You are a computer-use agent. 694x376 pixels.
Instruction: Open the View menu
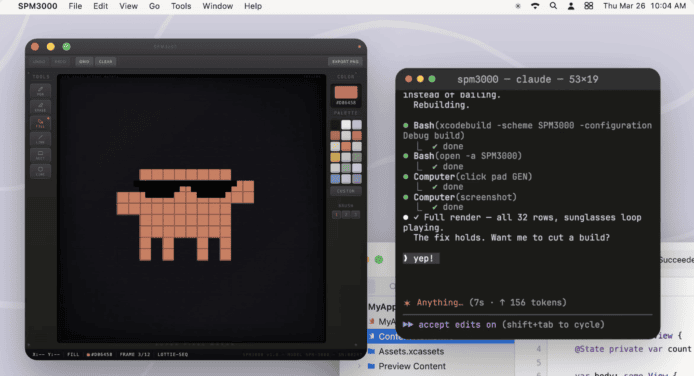tap(128, 6)
